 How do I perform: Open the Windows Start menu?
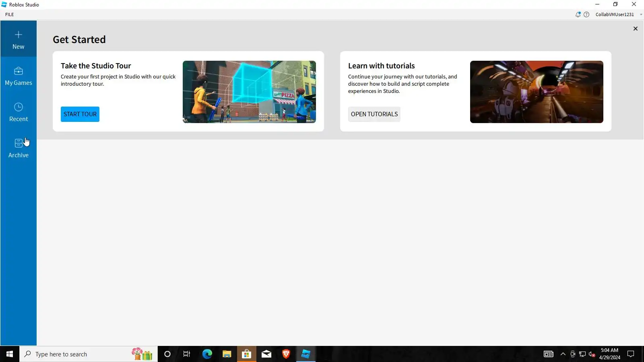(10, 354)
